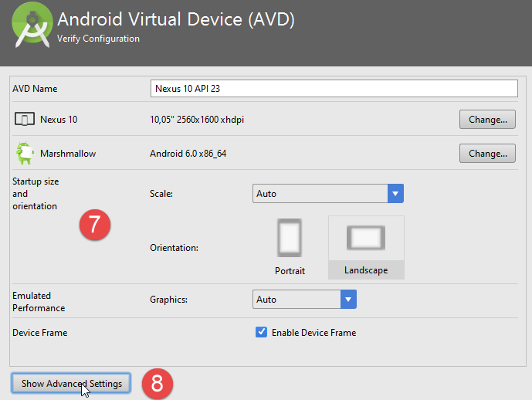
Task: Click the Android 6.0 x86_64 text
Action: pyautogui.click(x=188, y=154)
